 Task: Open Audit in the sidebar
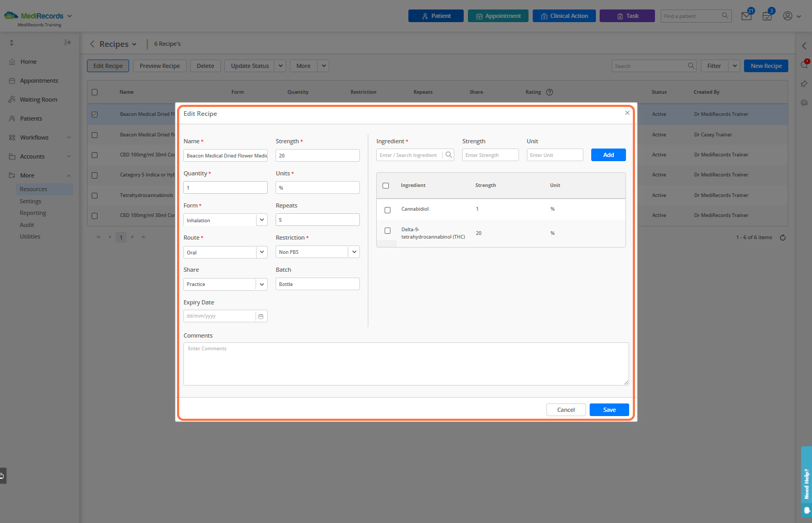pyautogui.click(x=27, y=225)
